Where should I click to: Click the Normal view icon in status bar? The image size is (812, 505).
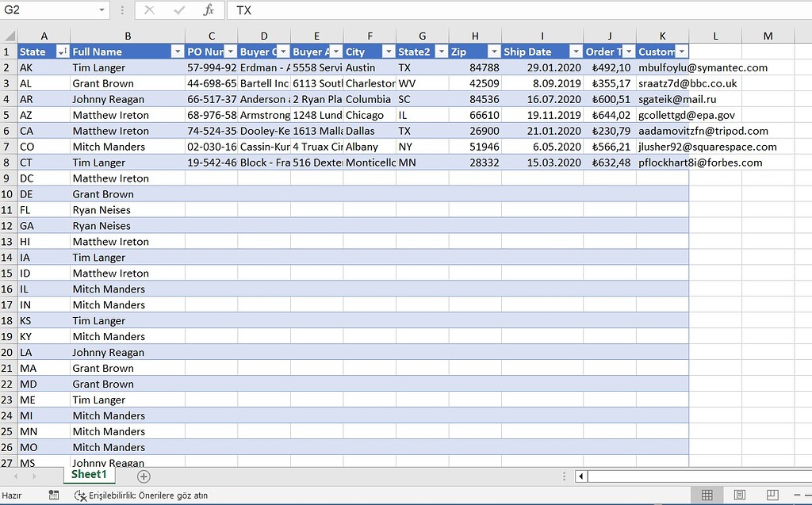(705, 494)
